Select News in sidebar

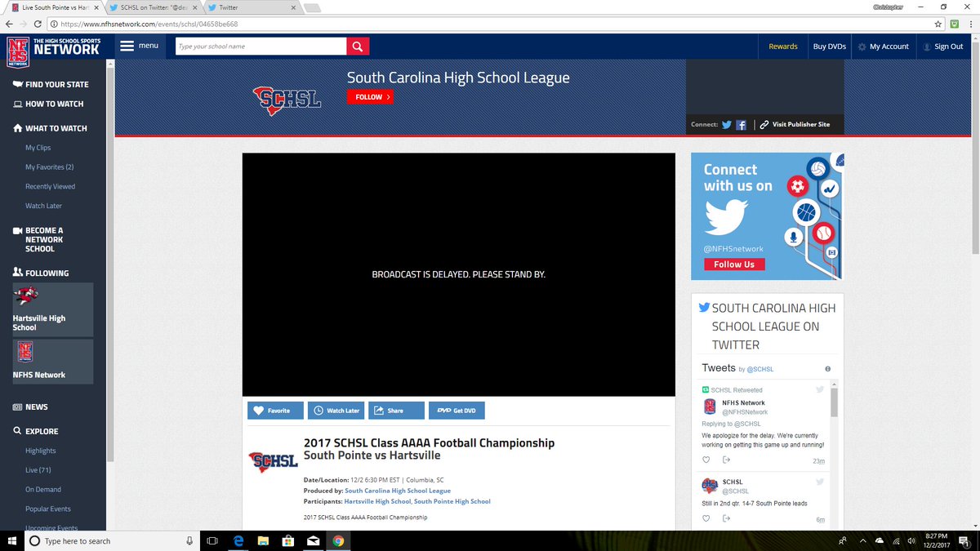coord(30,407)
